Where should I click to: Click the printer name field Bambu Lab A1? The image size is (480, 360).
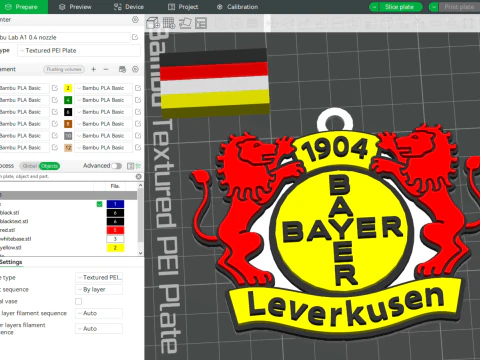[x=65, y=37]
